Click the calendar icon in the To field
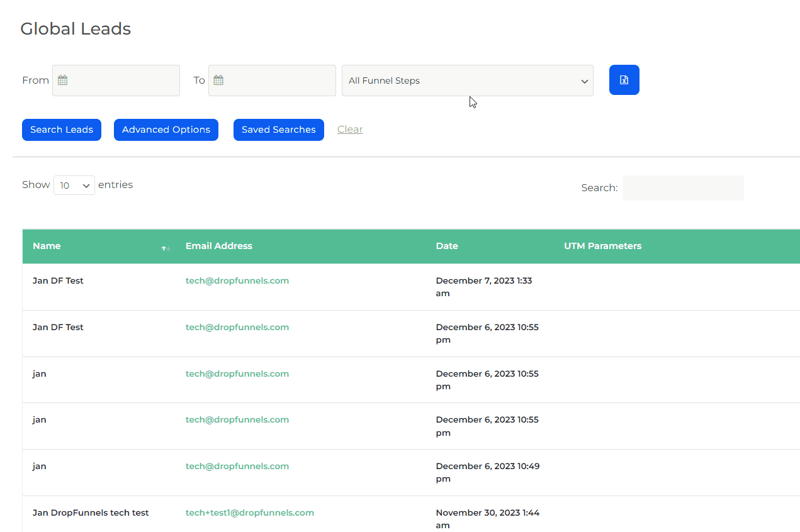800x532 pixels. coord(218,80)
